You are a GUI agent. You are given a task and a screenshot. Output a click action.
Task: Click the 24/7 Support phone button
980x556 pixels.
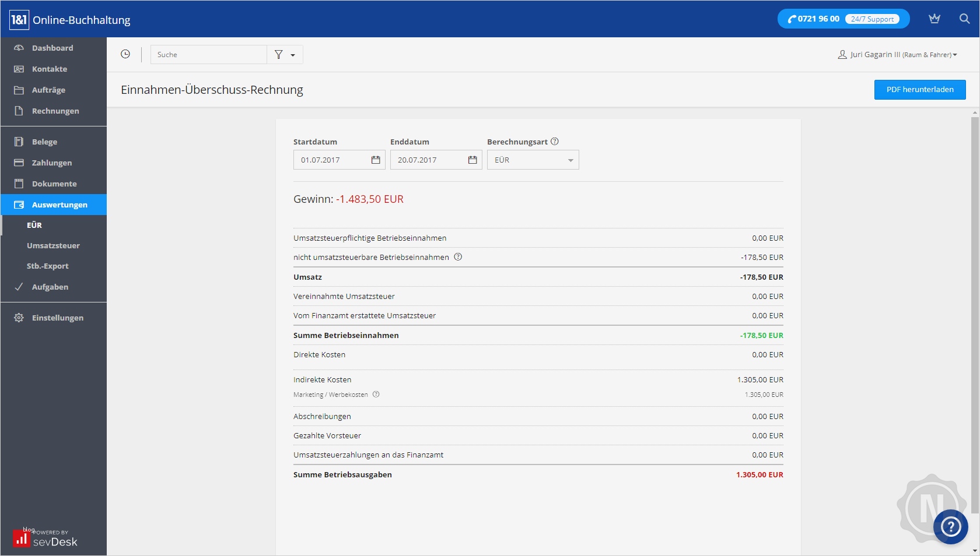[x=843, y=19]
